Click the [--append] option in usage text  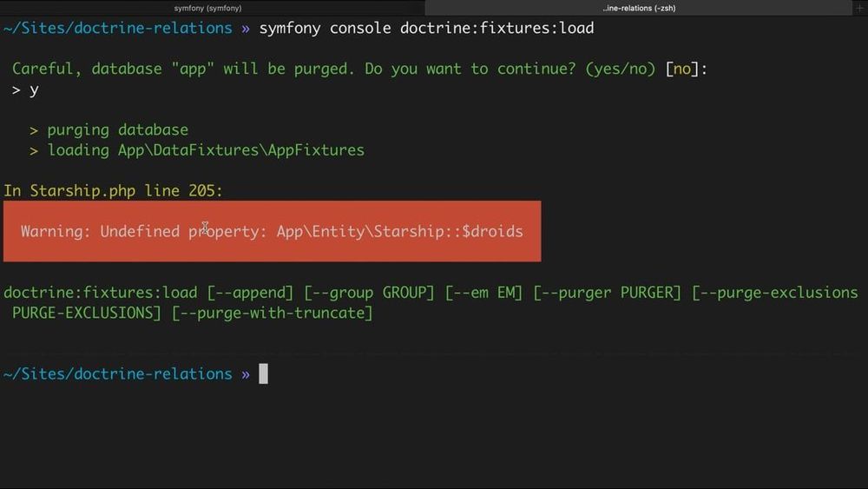pos(250,293)
